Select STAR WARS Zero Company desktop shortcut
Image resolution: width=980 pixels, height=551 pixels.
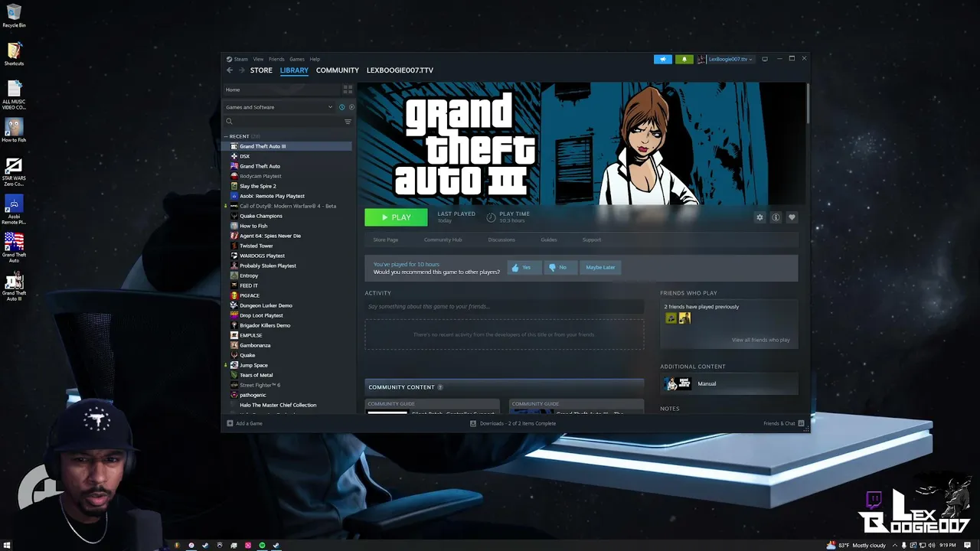pyautogui.click(x=14, y=171)
